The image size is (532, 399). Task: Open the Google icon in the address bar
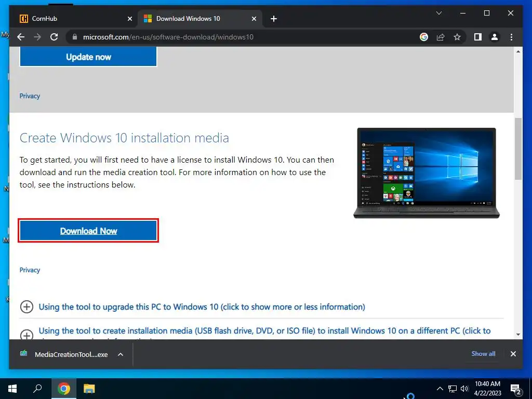(x=424, y=37)
